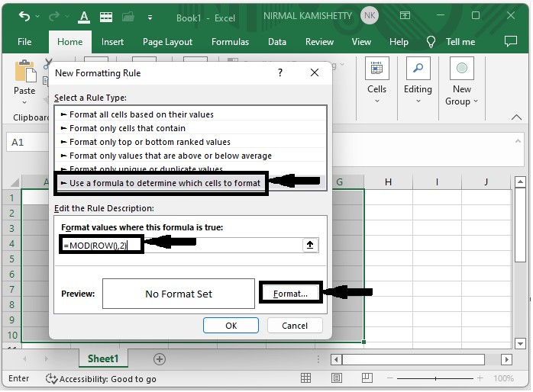Add a new sheet with plus icon

(x=160, y=358)
